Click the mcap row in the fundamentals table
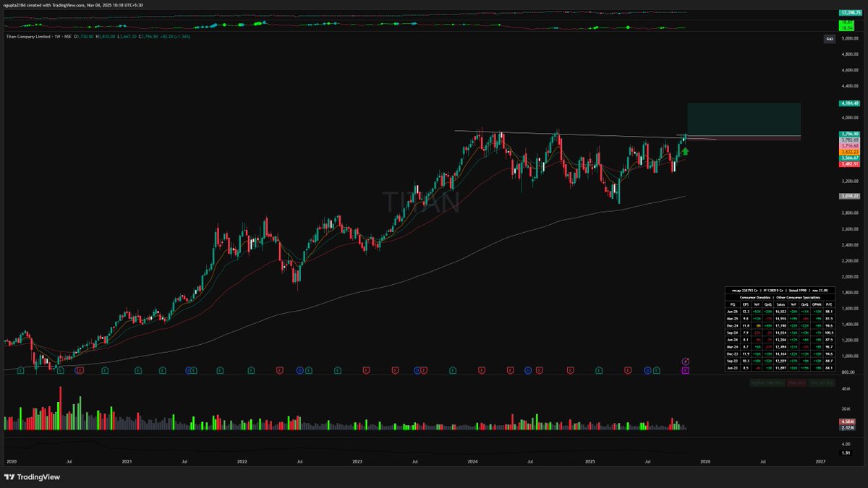Screen dimensions: 868x488 tap(780, 291)
